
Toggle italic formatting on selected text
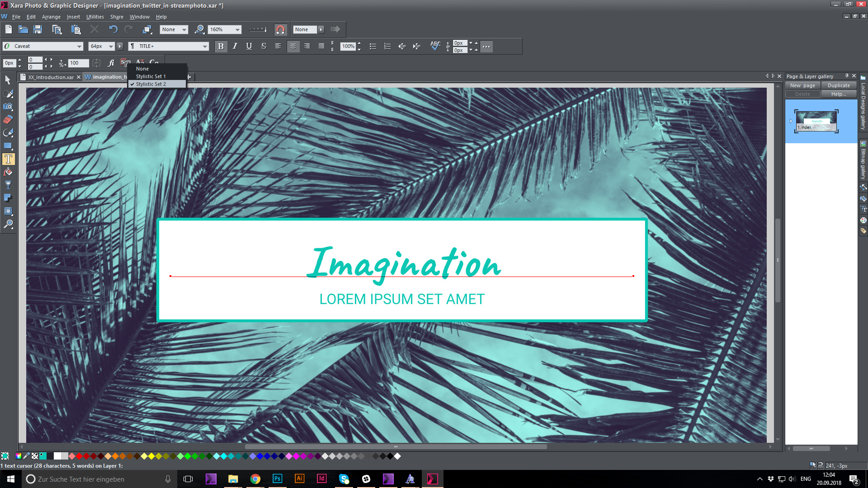(x=235, y=46)
